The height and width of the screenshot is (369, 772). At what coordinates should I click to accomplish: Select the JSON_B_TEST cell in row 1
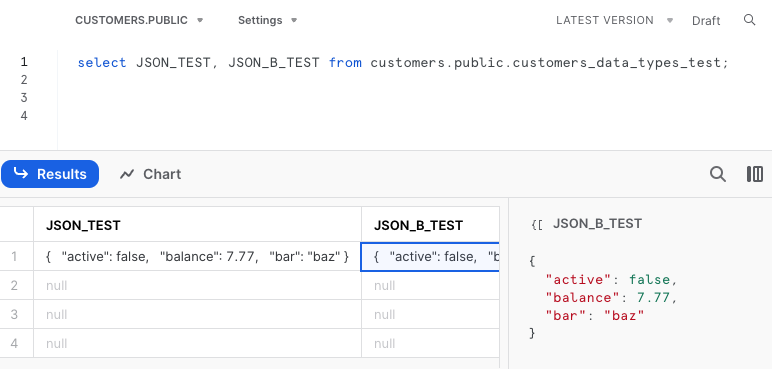430,256
